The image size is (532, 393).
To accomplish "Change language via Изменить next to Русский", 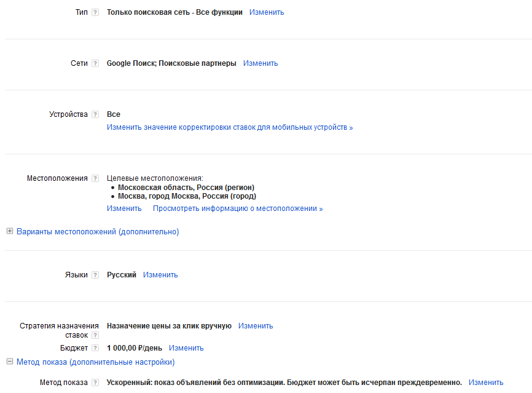I will [x=160, y=275].
